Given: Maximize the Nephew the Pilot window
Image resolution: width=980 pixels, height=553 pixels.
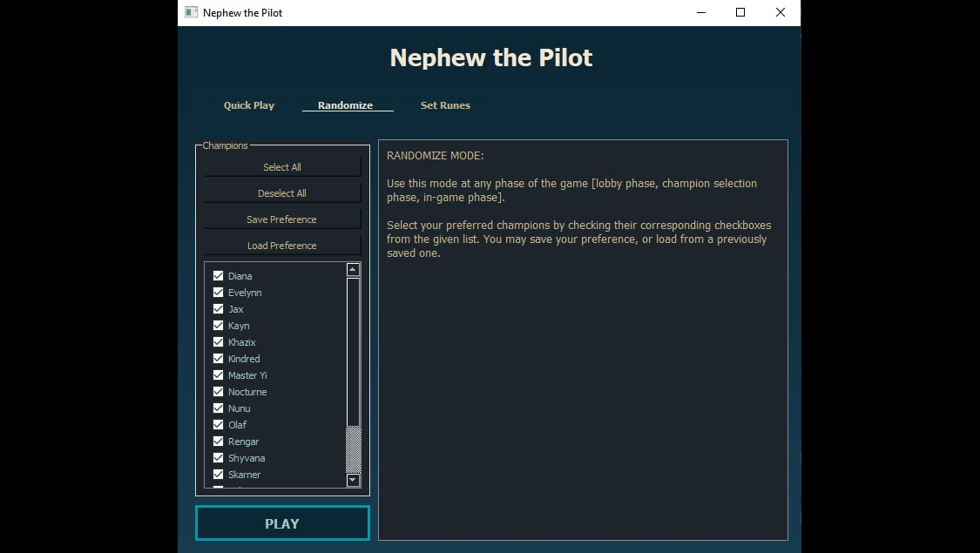Looking at the screenshot, I should (740, 12).
